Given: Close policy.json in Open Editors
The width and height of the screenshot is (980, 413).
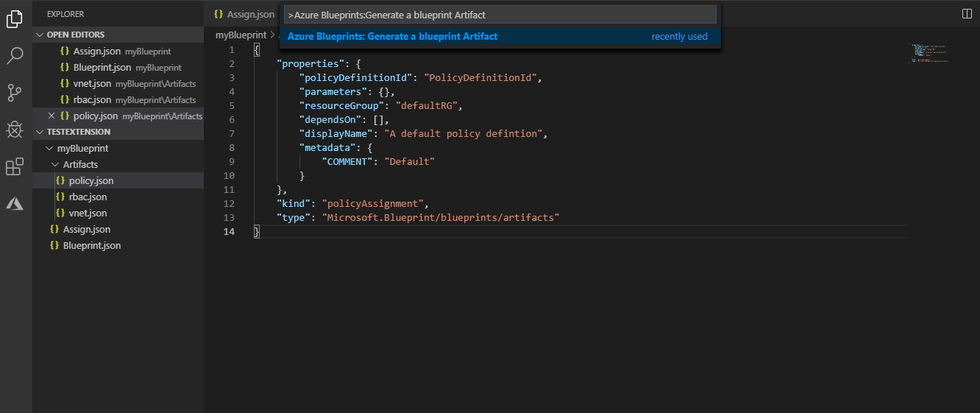Looking at the screenshot, I should (x=51, y=116).
